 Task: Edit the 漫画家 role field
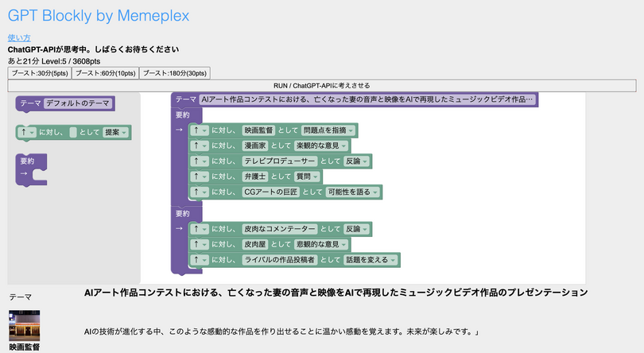point(255,145)
